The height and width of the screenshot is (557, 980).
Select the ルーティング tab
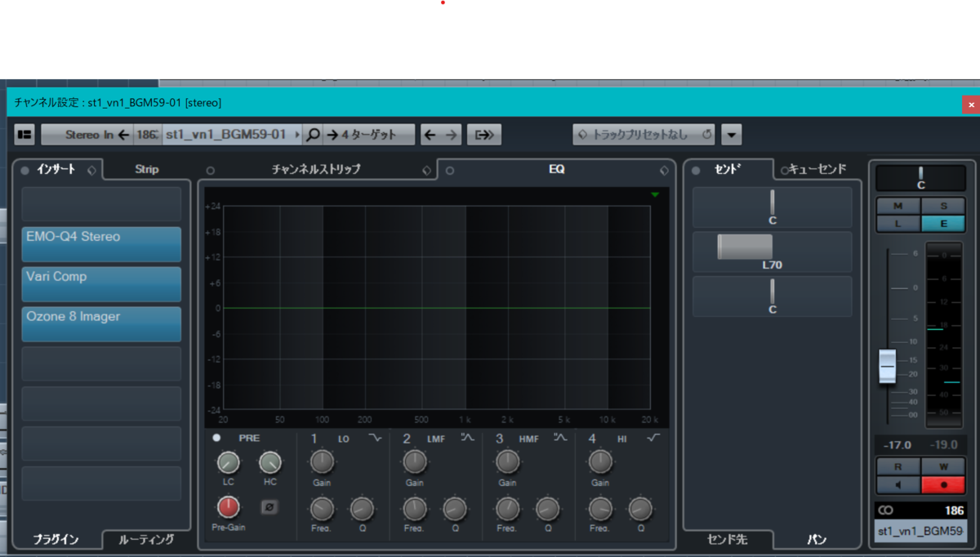coord(147,539)
